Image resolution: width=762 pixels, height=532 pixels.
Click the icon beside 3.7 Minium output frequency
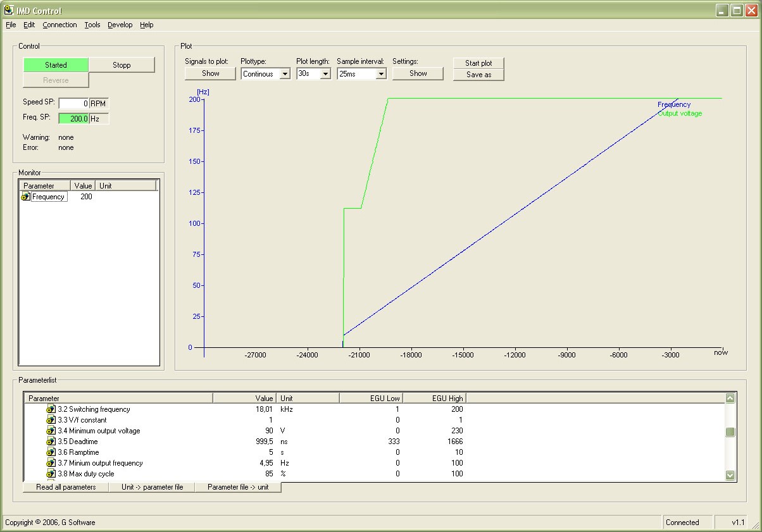click(51, 463)
